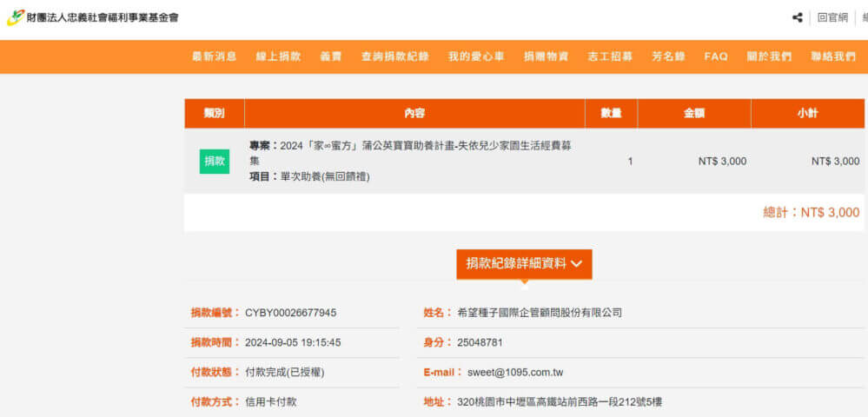The image size is (868, 417).
Task: Click the green 捐款 category badge
Action: [215, 162]
